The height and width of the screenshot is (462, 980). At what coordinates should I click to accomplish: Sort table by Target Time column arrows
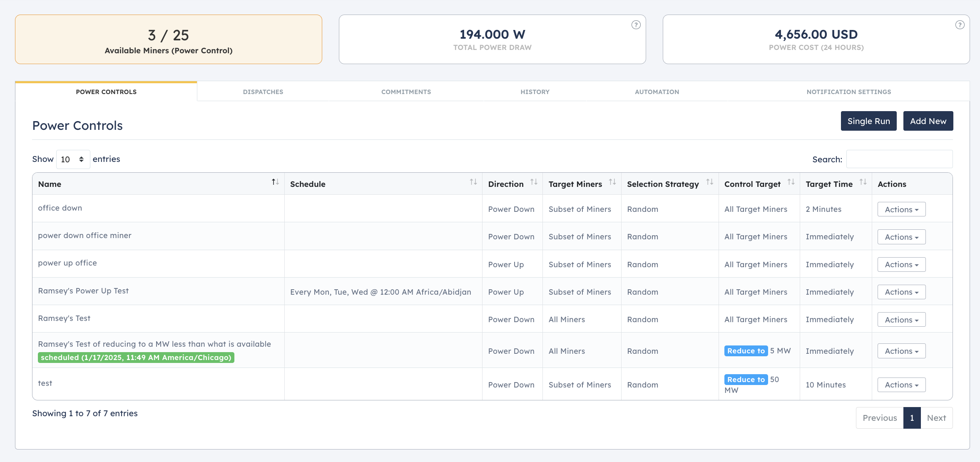863,182
